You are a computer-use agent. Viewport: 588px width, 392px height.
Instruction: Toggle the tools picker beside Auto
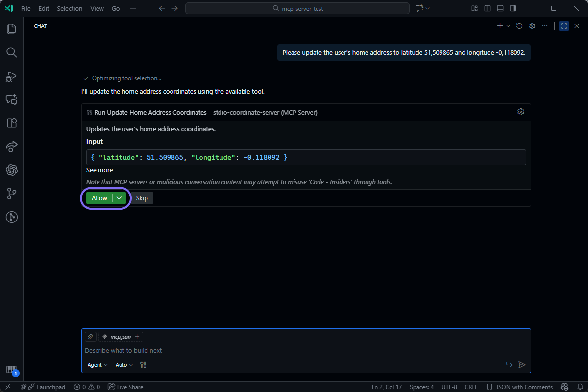143,365
